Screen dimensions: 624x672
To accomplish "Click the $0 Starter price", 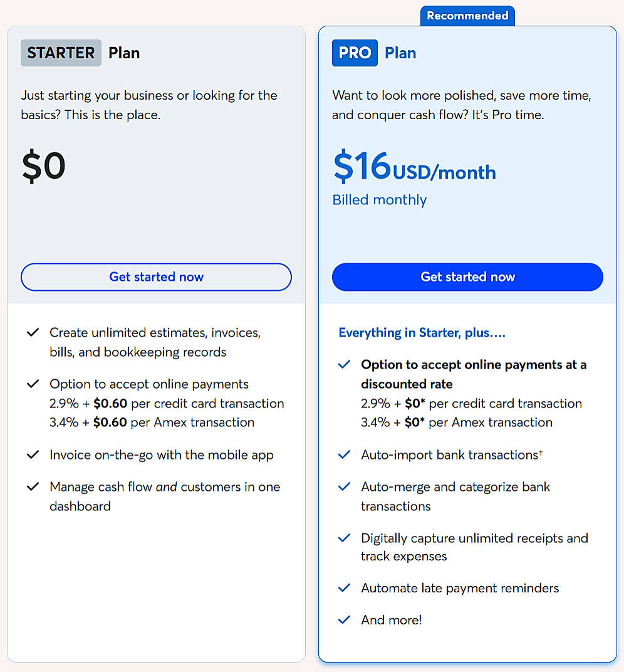I will (43, 165).
